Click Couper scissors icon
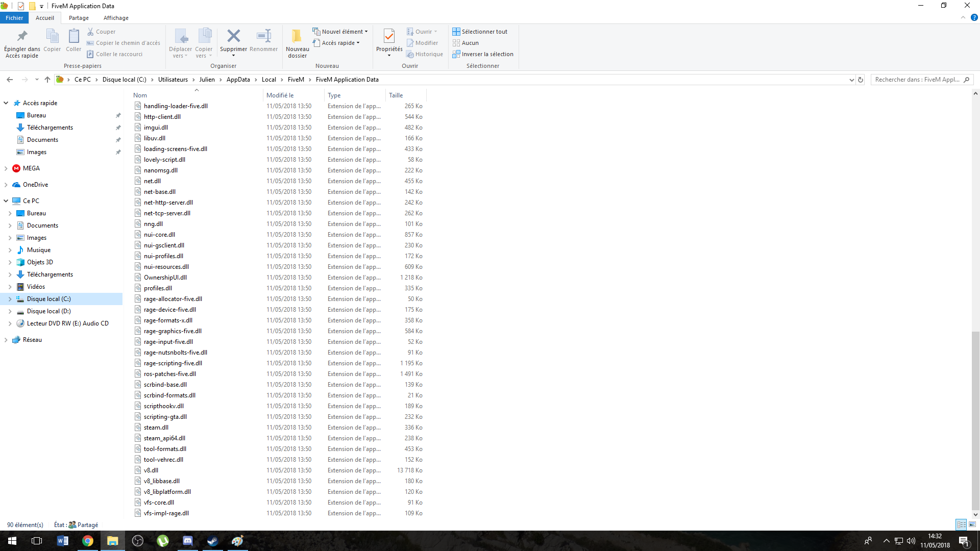This screenshot has height=551, width=980. [x=101, y=32]
